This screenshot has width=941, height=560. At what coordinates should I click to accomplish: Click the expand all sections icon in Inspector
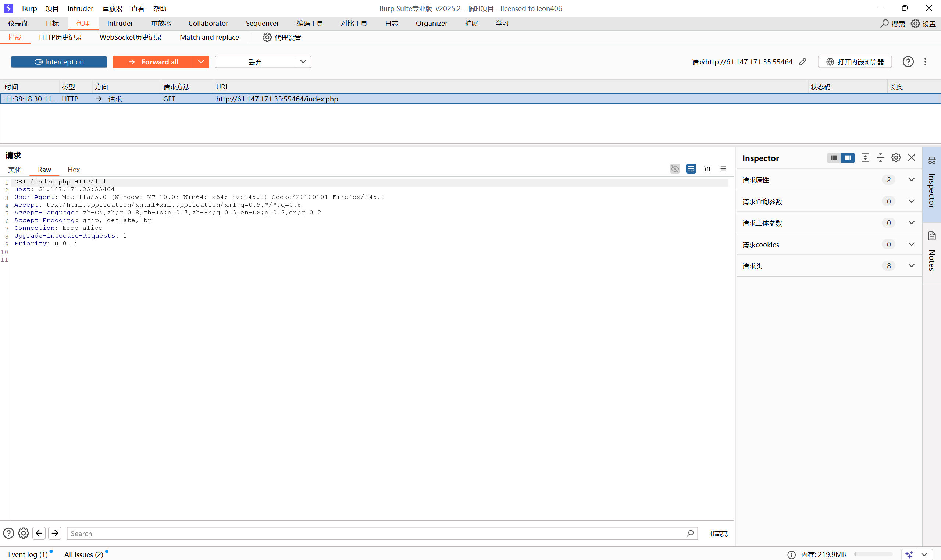tap(865, 158)
